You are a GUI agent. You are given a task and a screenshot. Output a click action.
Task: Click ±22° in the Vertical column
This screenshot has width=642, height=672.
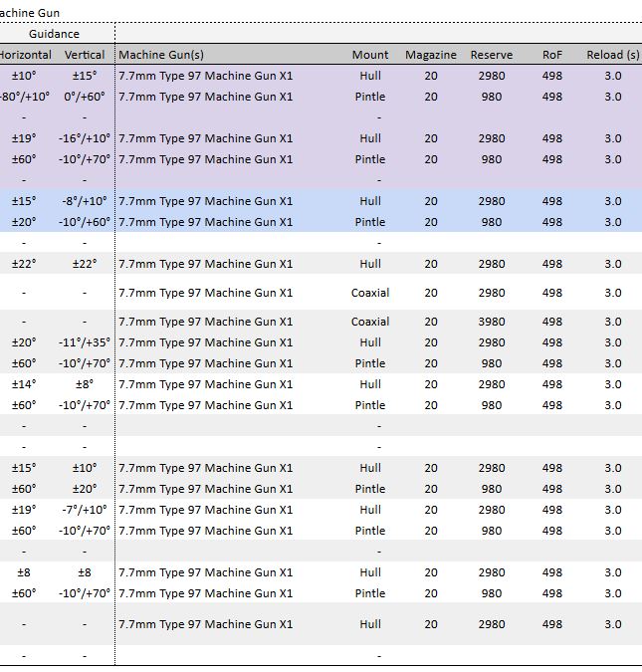[85, 264]
